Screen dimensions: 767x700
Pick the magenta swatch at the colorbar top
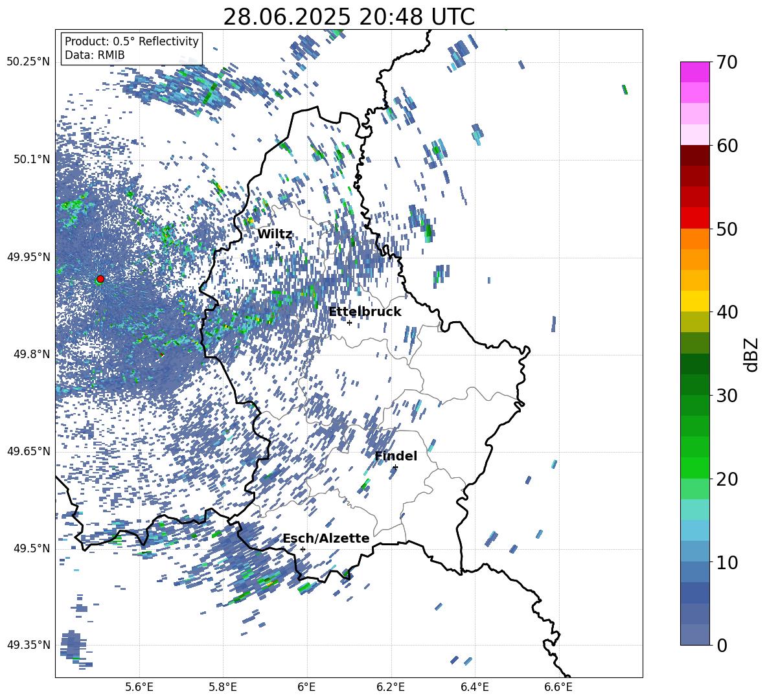694,72
